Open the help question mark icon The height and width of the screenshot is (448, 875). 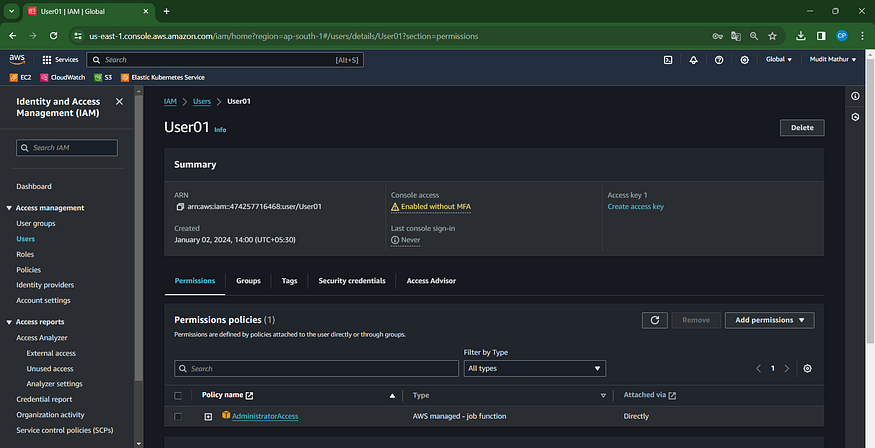(719, 60)
